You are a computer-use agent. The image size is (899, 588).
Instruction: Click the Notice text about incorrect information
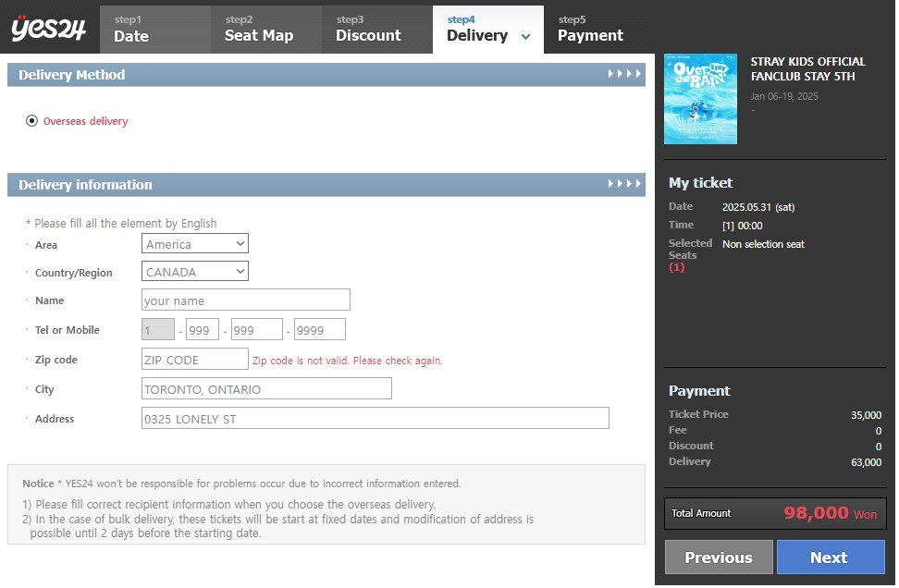[x=241, y=484]
